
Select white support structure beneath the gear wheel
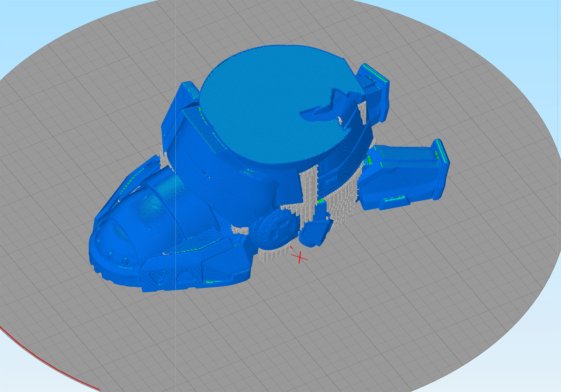(x=273, y=253)
